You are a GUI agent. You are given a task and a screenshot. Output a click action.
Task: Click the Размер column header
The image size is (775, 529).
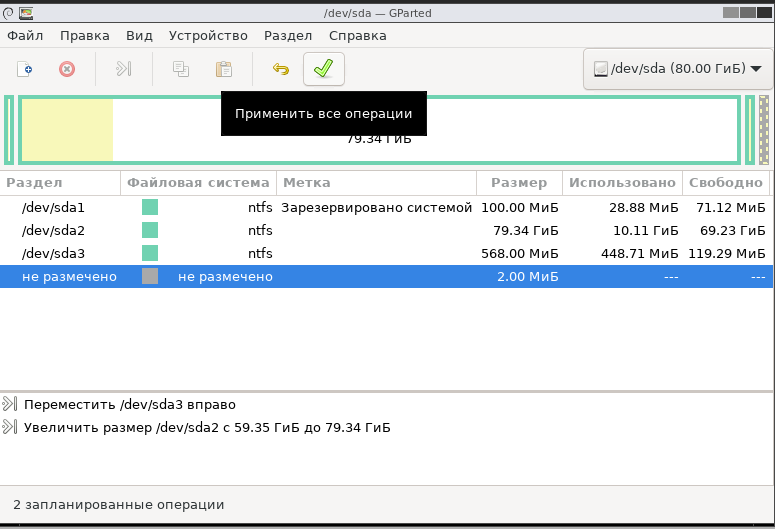click(519, 183)
